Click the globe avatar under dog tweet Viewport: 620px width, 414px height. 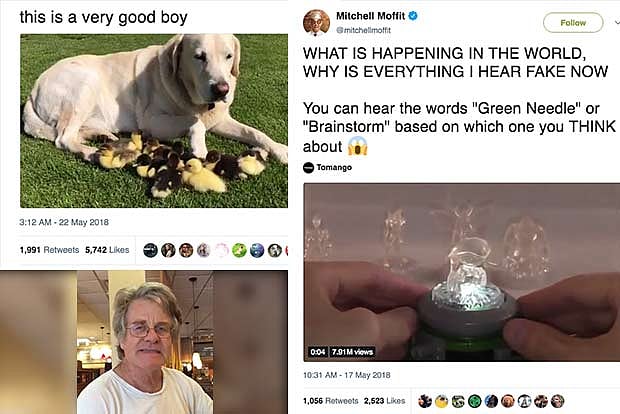(x=257, y=250)
